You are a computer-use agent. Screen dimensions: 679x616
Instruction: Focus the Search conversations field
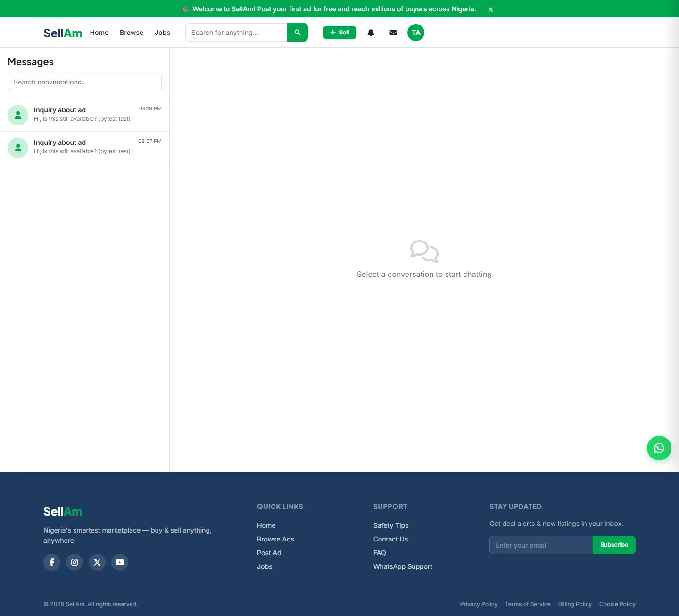(84, 82)
